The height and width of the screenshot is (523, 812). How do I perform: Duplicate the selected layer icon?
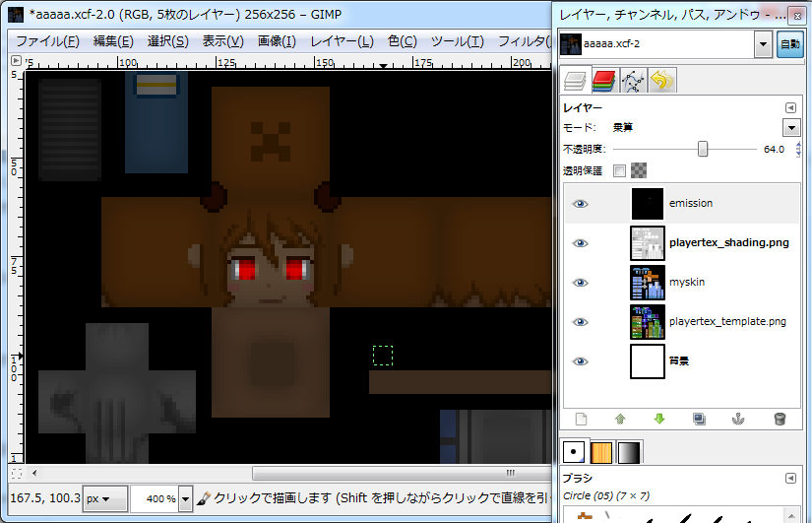pos(699,419)
